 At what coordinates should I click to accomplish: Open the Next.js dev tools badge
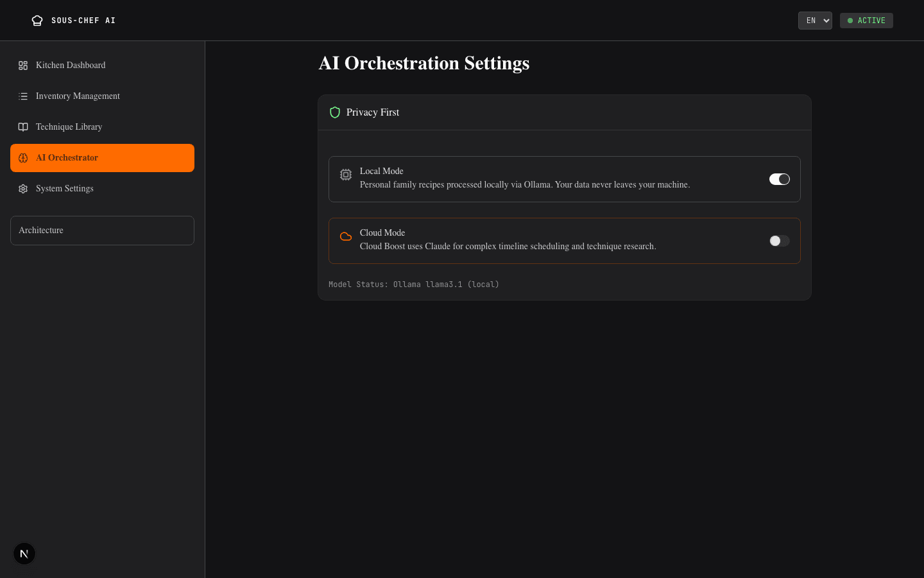click(x=24, y=554)
